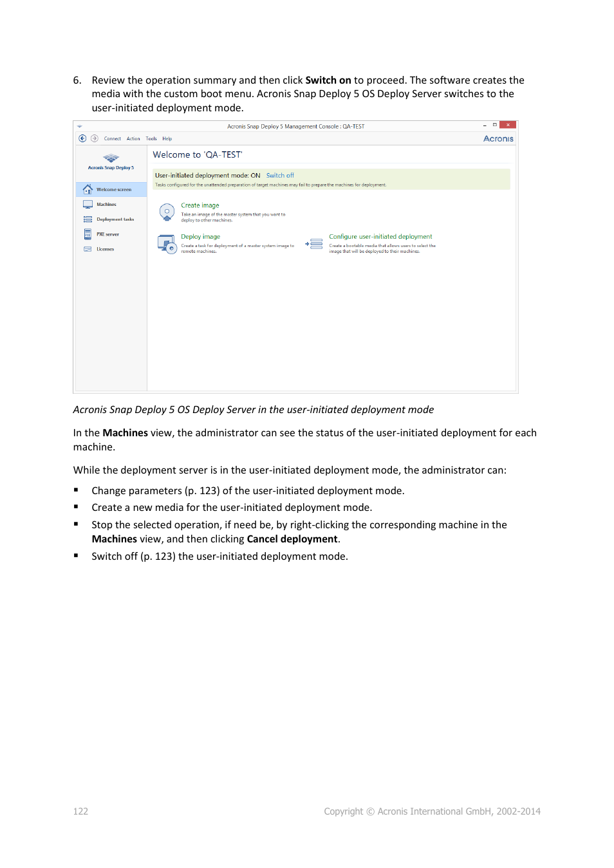The image size is (614, 868).
Task: Open the Licenses icon in sidebar
Action: (88, 249)
